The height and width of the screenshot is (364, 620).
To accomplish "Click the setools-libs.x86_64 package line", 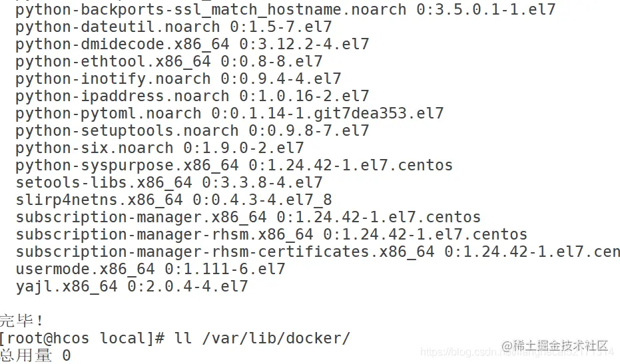I will pyautogui.click(x=168, y=183).
